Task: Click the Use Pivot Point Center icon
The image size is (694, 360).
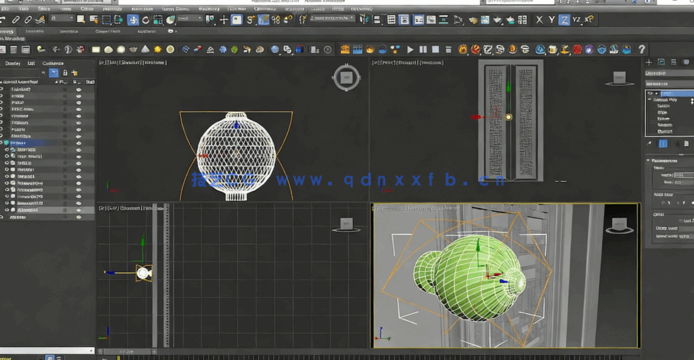Action: 211,19
